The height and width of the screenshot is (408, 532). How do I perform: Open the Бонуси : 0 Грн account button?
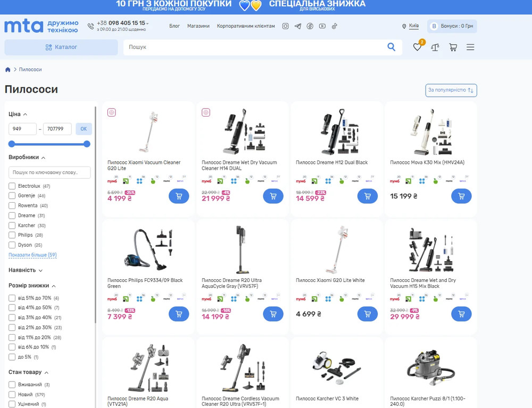pos(452,26)
